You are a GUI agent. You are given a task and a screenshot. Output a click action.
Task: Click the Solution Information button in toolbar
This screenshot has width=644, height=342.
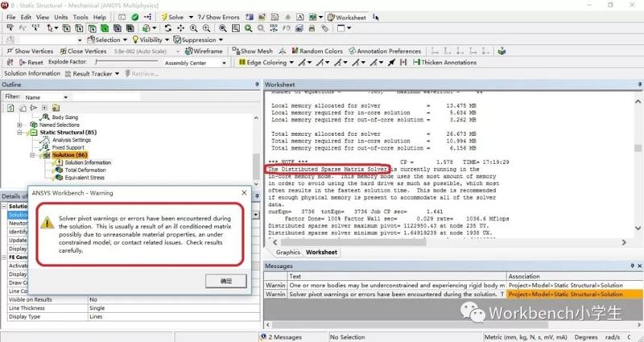tap(32, 73)
